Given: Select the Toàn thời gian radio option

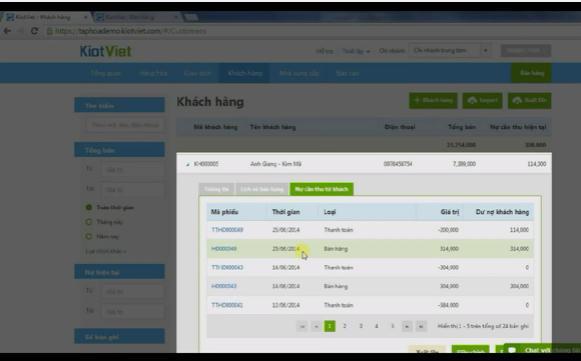Looking at the screenshot, I should 89,207.
